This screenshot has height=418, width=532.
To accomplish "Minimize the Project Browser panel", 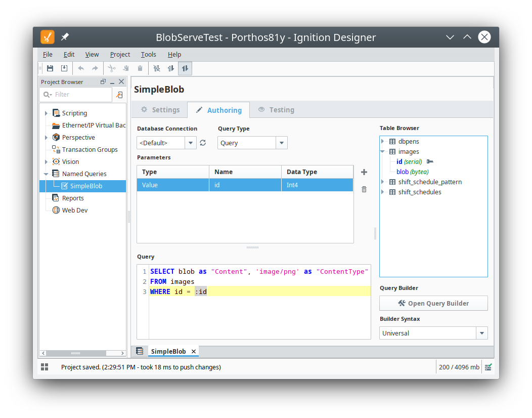I will pyautogui.click(x=112, y=82).
